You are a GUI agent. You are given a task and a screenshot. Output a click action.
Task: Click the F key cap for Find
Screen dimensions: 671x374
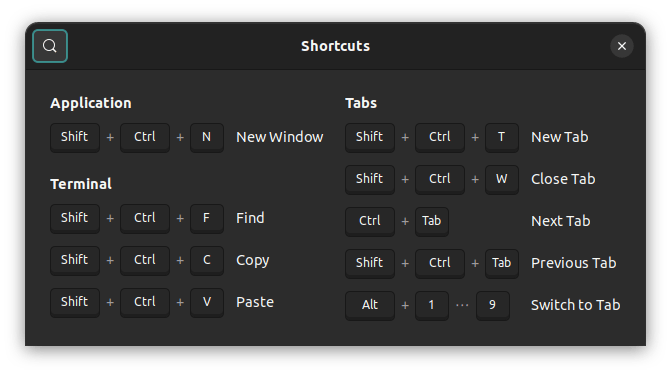(x=207, y=218)
